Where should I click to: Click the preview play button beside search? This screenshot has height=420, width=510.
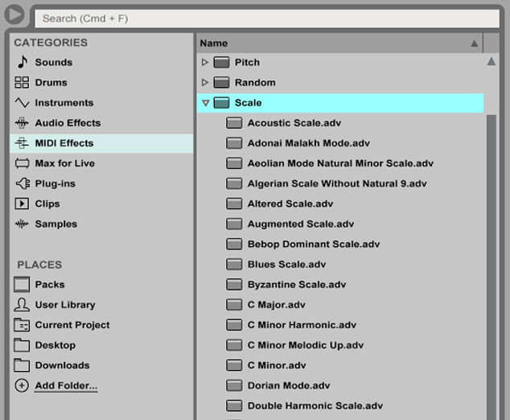(14, 14)
